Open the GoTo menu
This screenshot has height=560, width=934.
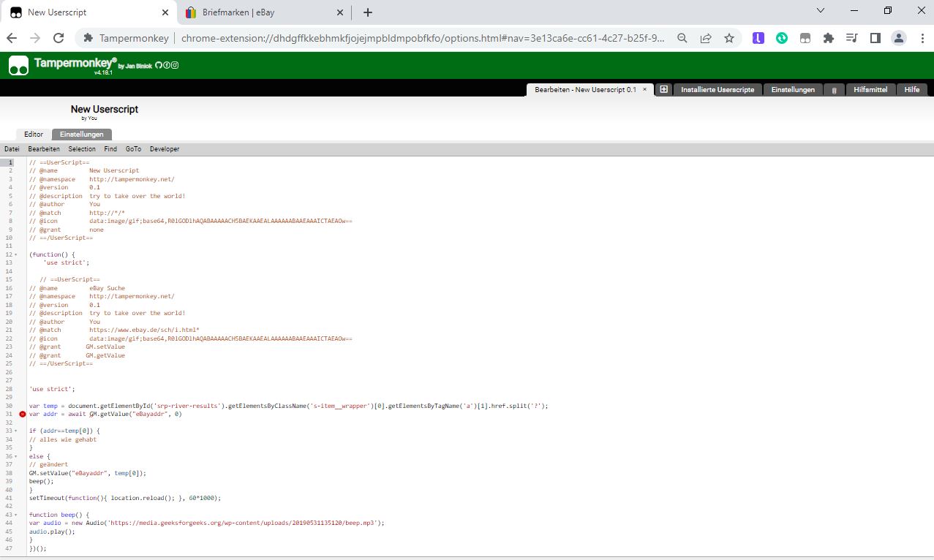(x=134, y=149)
